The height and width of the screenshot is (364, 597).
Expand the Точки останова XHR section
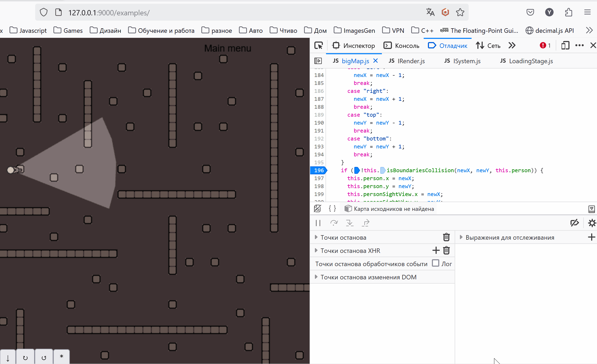316,251
